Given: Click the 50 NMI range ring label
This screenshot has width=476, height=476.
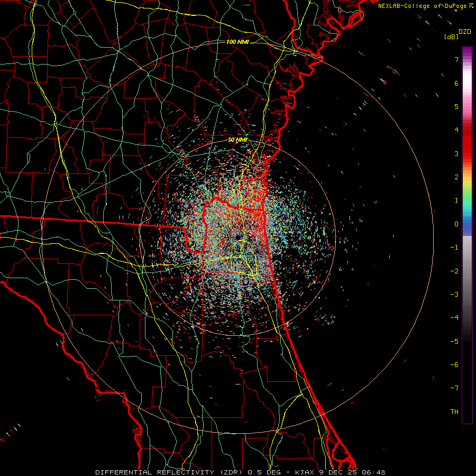Looking at the screenshot, I should pos(237,140).
